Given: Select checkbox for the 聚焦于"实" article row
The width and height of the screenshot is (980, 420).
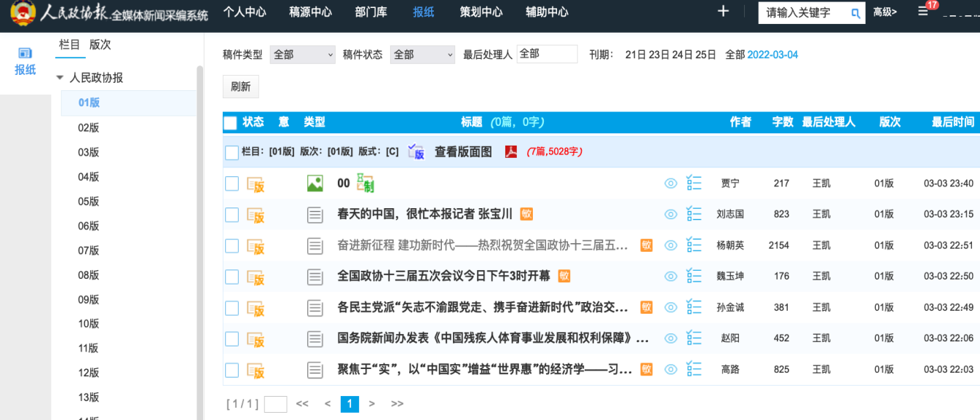Looking at the screenshot, I should 232,370.
